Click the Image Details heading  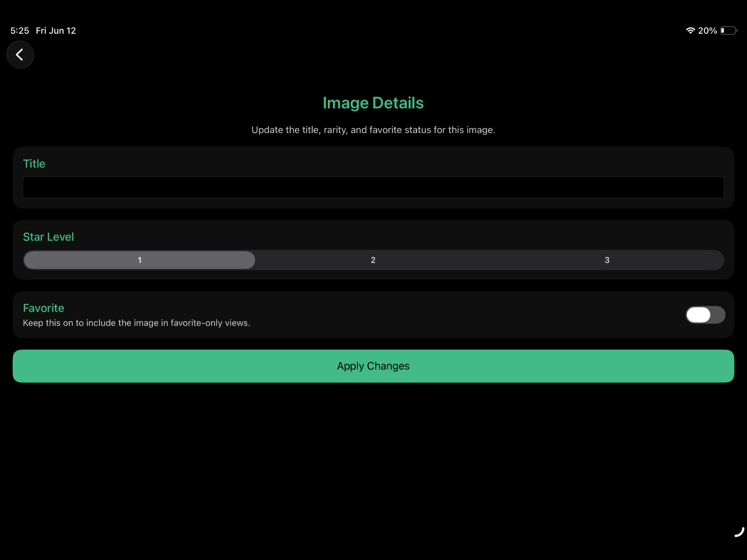(x=373, y=103)
